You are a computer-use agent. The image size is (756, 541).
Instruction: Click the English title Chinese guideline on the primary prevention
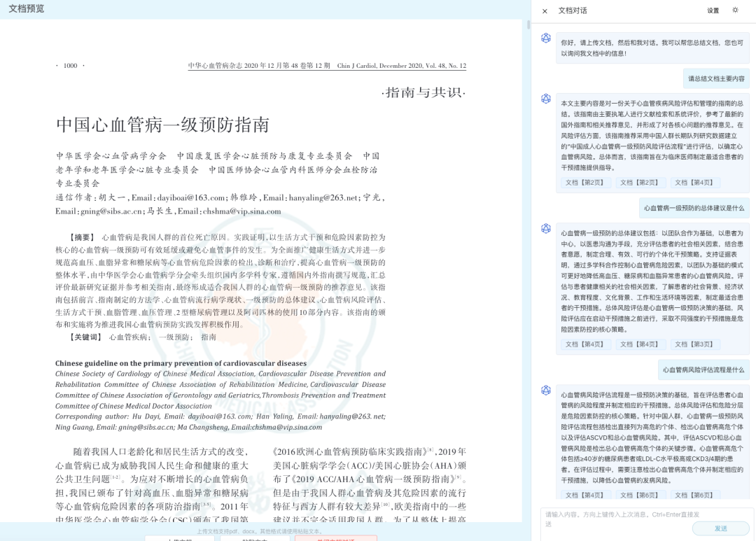point(181,363)
